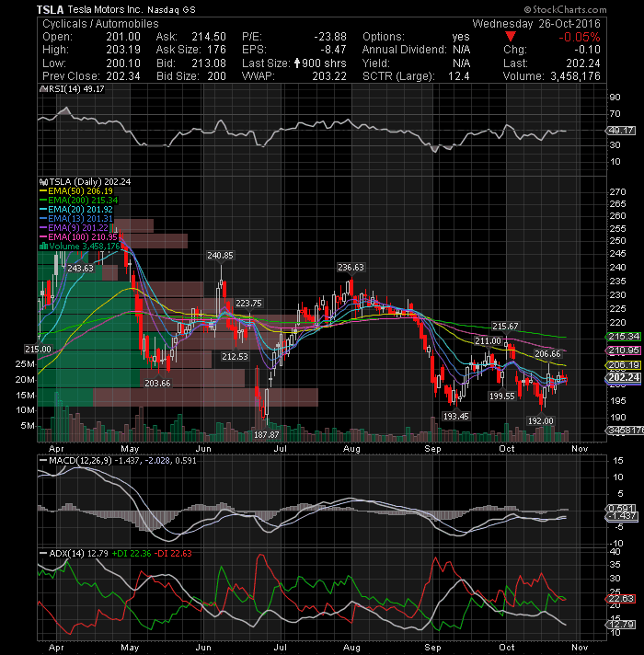644x655 pixels.
Task: Click the 240.85 June peak price label
Action: [x=220, y=255]
